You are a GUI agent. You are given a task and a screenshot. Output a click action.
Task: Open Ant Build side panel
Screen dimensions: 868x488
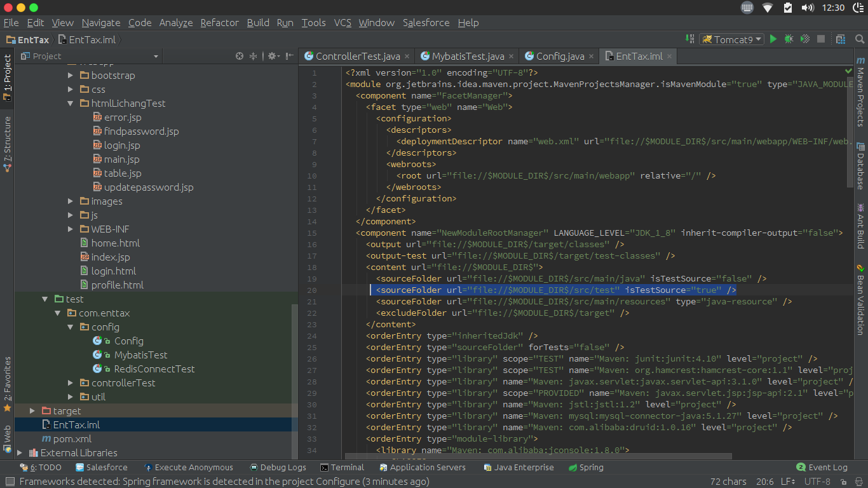pos(860,226)
